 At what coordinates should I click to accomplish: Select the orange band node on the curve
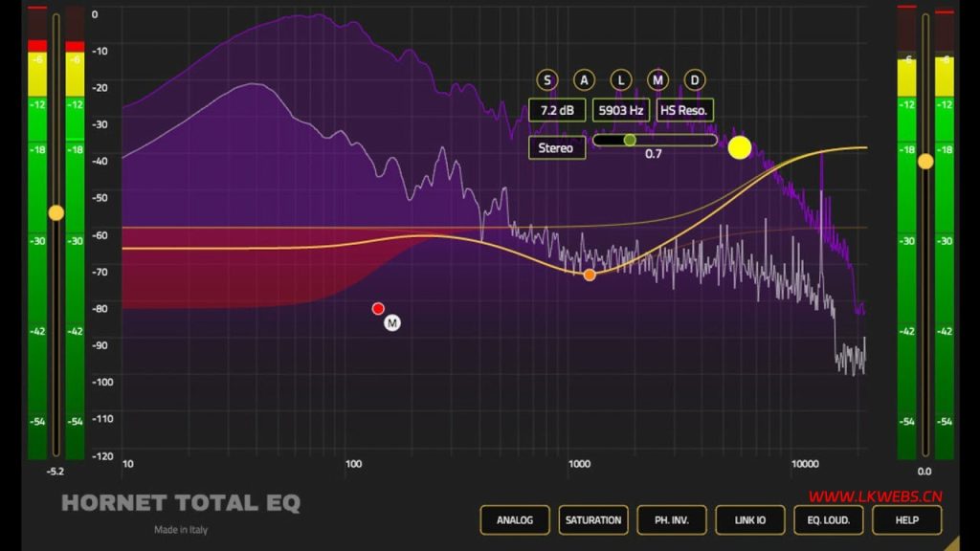(x=590, y=275)
